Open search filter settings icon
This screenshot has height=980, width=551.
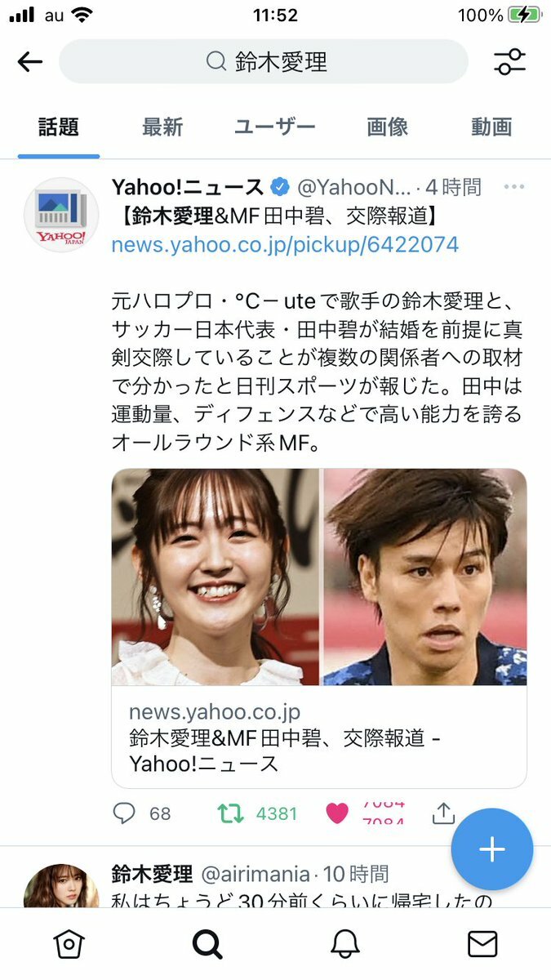point(510,62)
